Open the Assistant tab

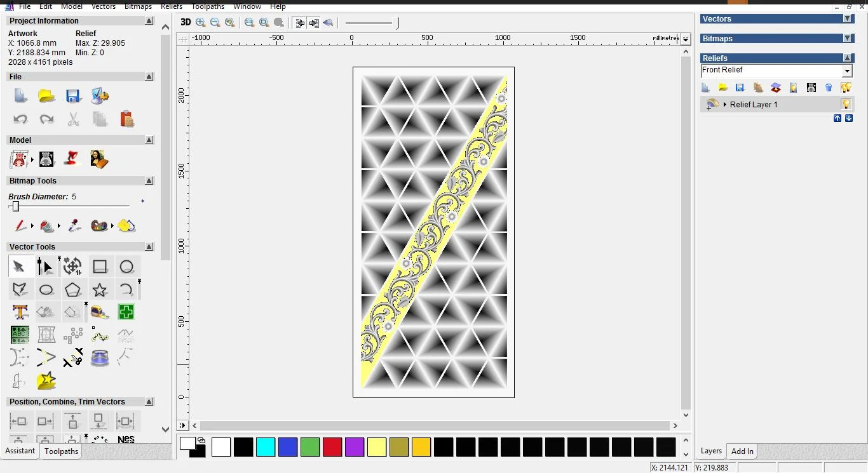pyautogui.click(x=20, y=451)
